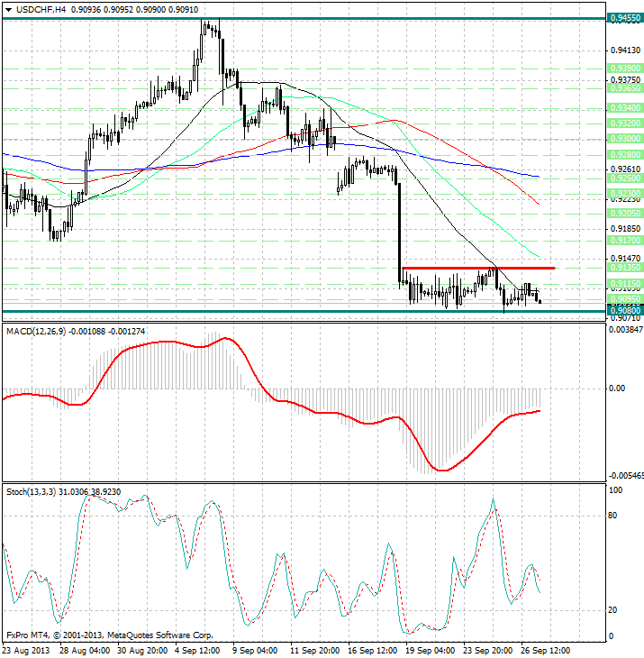This screenshot has height=658, width=644.
Task: Click the USDCHF,H4 chart title text
Action: point(41,9)
